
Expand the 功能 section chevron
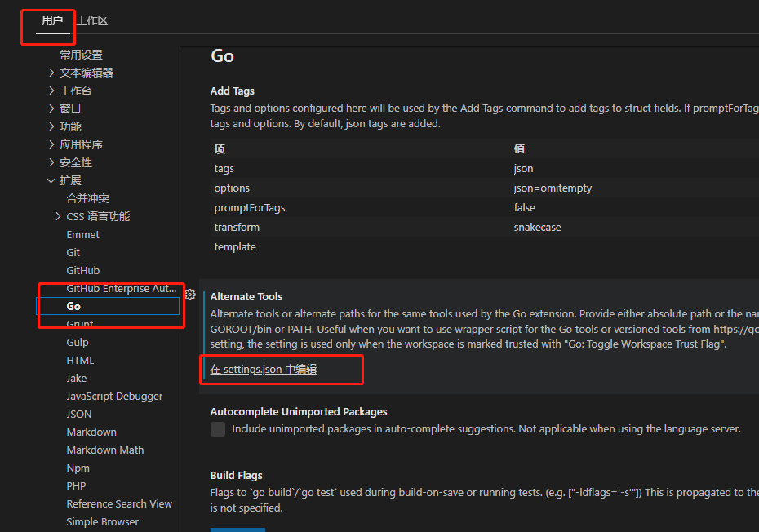(x=52, y=126)
